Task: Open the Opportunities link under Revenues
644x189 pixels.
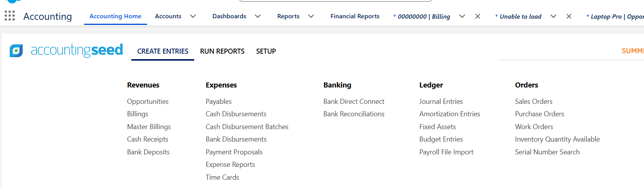Action: point(148,101)
